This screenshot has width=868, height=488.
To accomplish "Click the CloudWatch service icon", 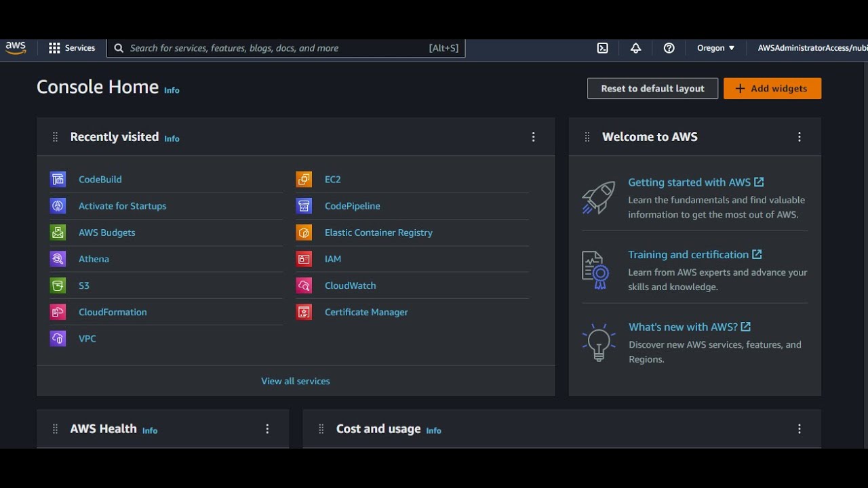I will [304, 285].
